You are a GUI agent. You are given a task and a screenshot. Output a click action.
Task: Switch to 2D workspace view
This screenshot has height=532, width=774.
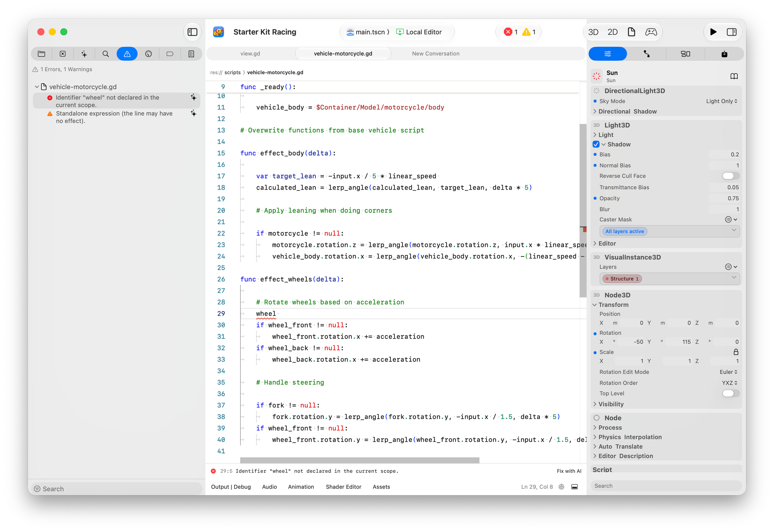(x=613, y=32)
